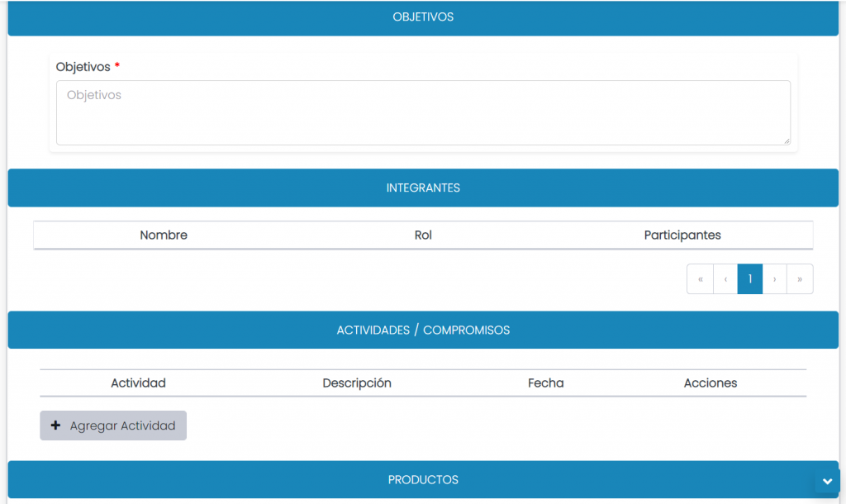Select page 1 in pagination
Viewport: 846px width, 504px height.
[749, 279]
